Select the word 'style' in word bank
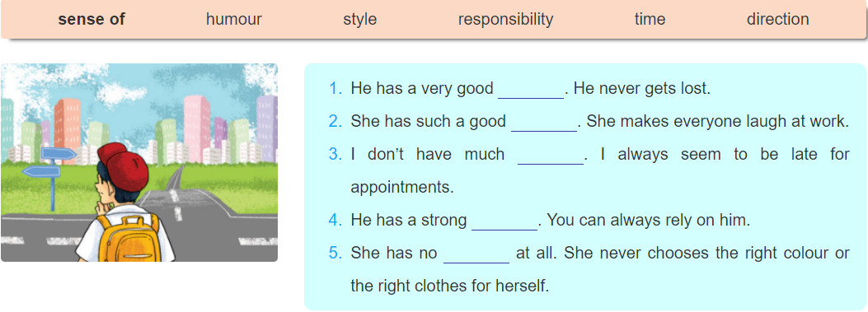 pyautogui.click(x=360, y=20)
